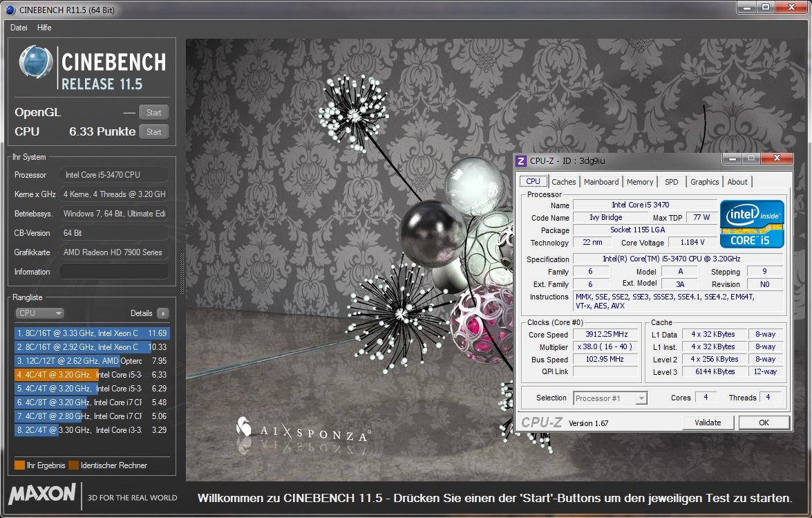Click the panel splitter handle beside the sidebar
The image size is (812, 518).
tap(182, 273)
